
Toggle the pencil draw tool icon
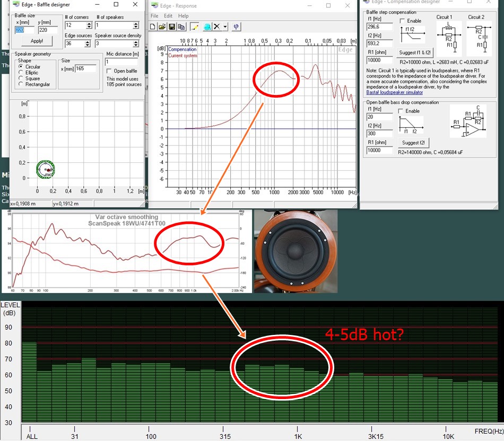(x=195, y=27)
